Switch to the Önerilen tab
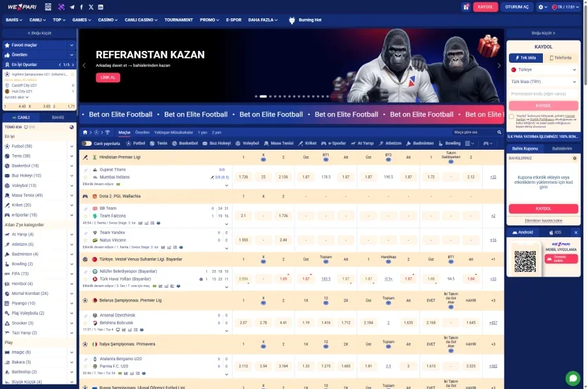 pos(142,133)
